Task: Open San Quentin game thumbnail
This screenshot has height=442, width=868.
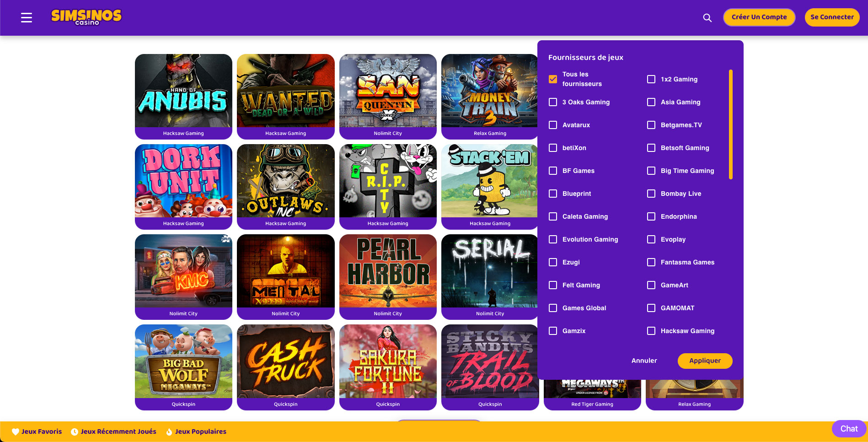Action: (x=388, y=91)
